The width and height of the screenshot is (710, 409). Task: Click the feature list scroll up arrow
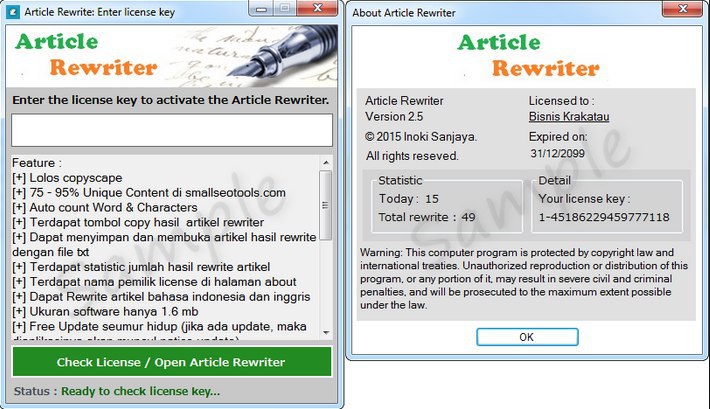[x=326, y=162]
